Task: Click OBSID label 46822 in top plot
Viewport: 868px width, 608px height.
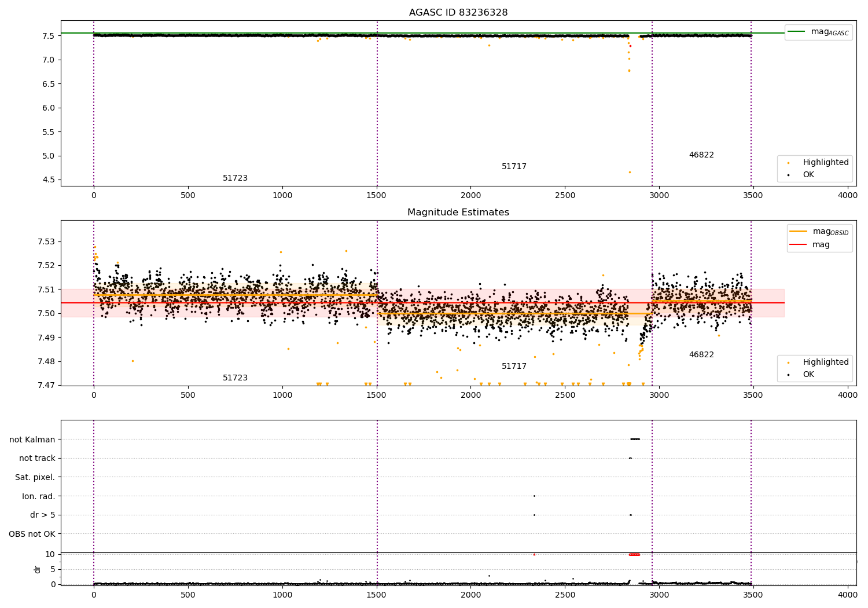Action: coord(701,155)
